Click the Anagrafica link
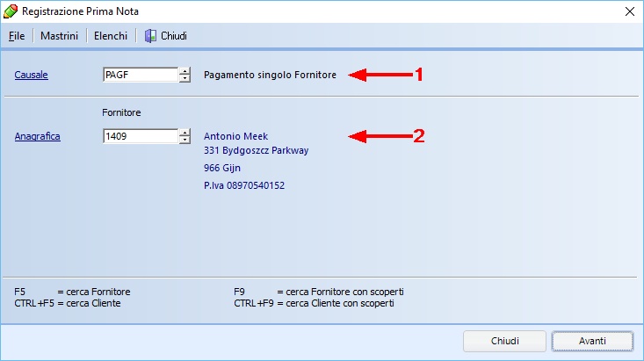This screenshot has width=644, height=361. [37, 136]
